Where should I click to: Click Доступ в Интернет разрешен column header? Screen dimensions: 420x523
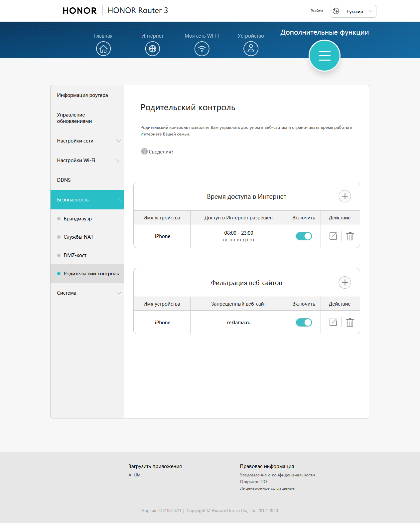coord(239,218)
